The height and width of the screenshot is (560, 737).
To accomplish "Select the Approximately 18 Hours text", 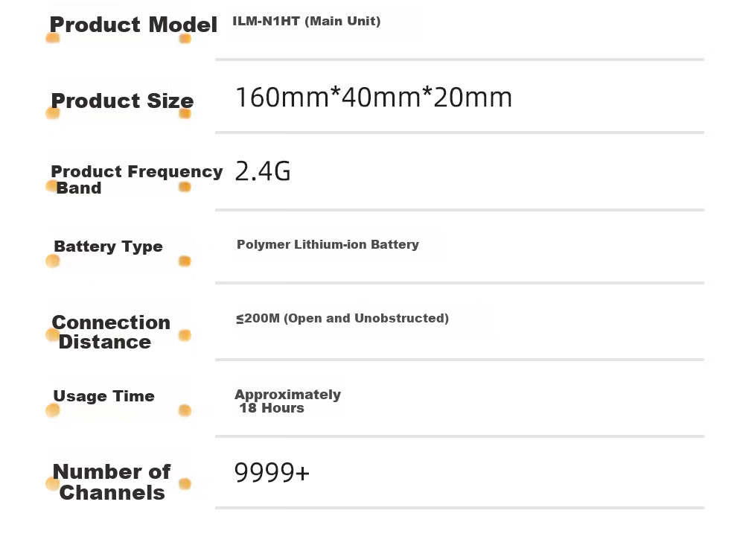I will coord(287,401).
